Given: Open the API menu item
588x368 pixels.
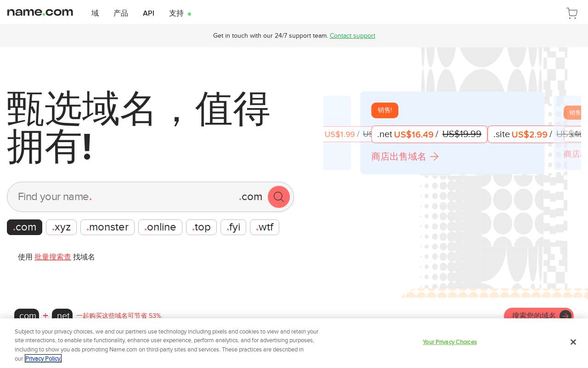Looking at the screenshot, I should [148, 13].
